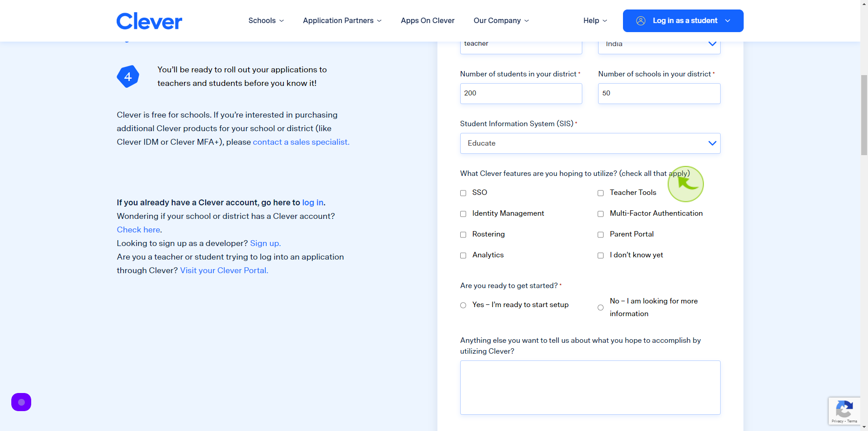868x431 pixels.
Task: Check the Teacher Tools checkbox
Action: [600, 193]
